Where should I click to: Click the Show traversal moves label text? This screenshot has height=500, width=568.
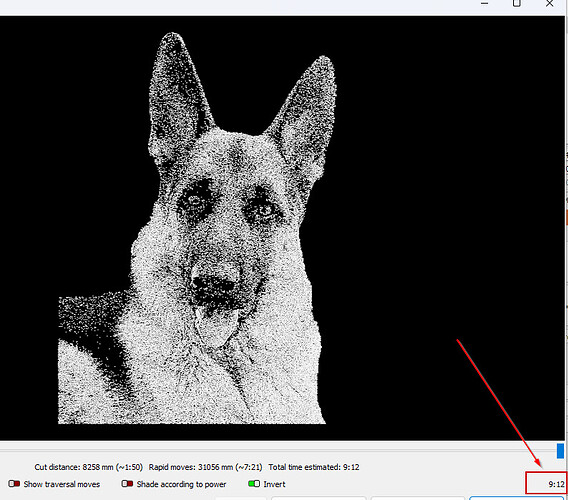click(x=62, y=484)
